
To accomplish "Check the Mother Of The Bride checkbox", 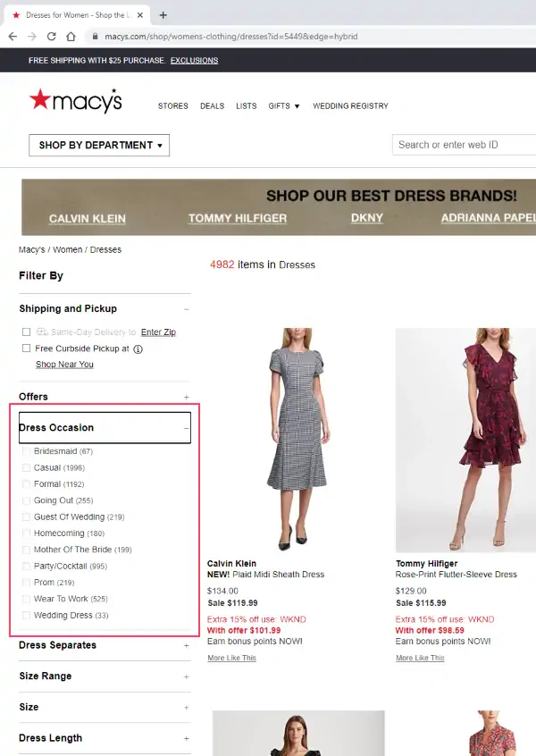I will [x=27, y=550].
